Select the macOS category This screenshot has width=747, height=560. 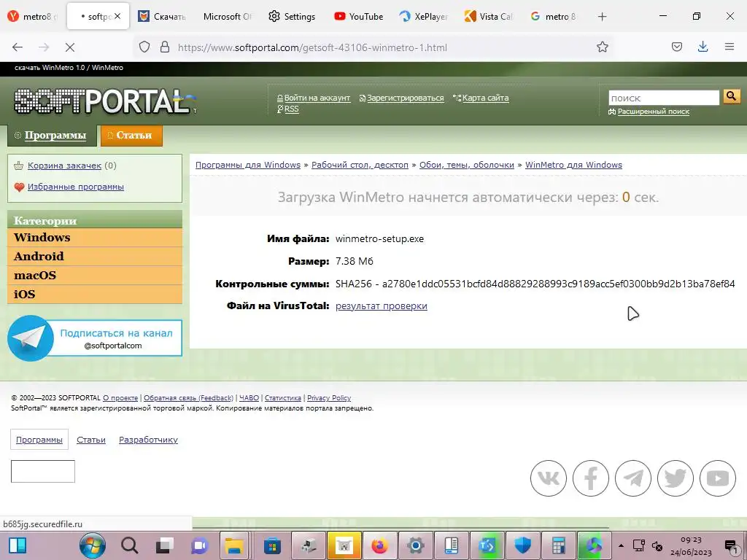coord(95,275)
